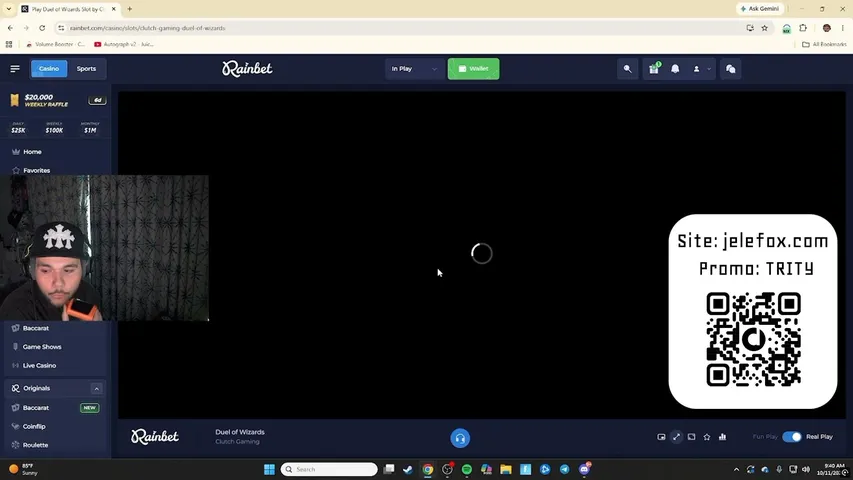Go back in browser
This screenshot has width=853, height=480.
[10, 28]
